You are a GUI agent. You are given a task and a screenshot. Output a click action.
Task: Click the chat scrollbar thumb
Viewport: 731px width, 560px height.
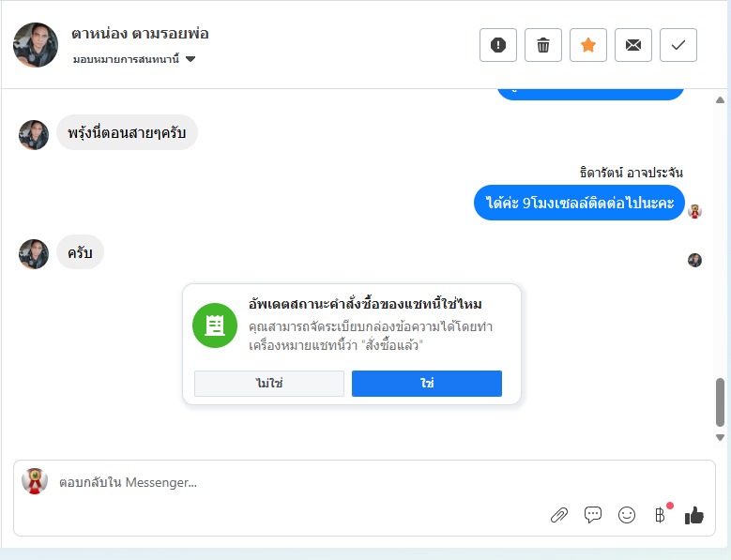click(x=720, y=402)
